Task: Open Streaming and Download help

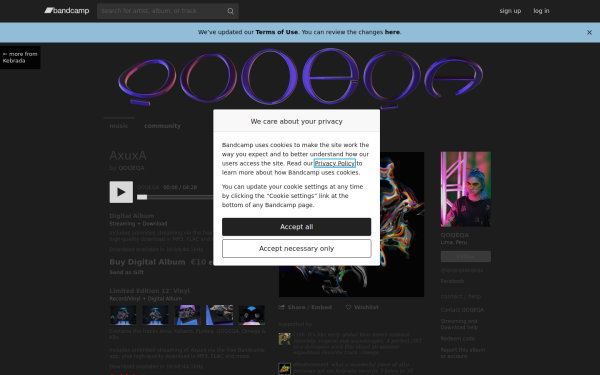Action: click(x=459, y=324)
